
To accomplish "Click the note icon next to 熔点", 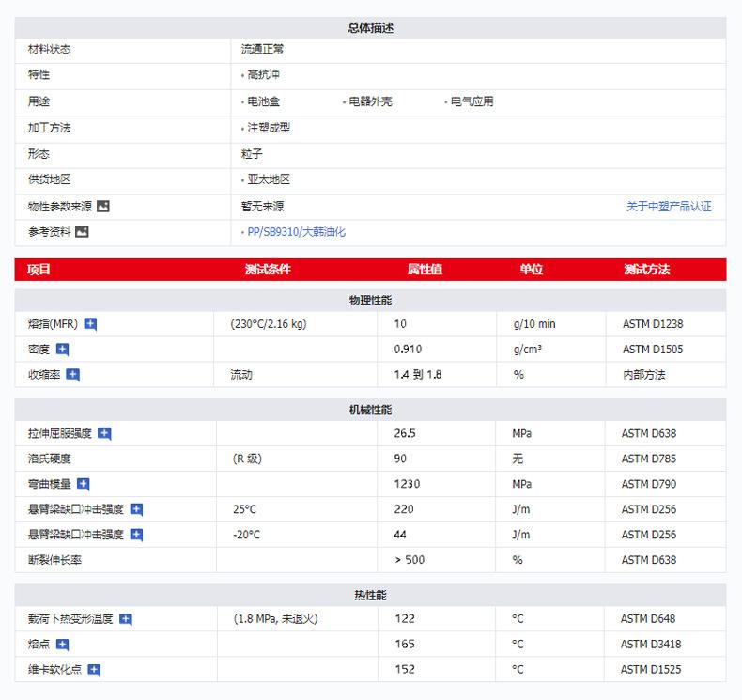I will (x=62, y=645).
